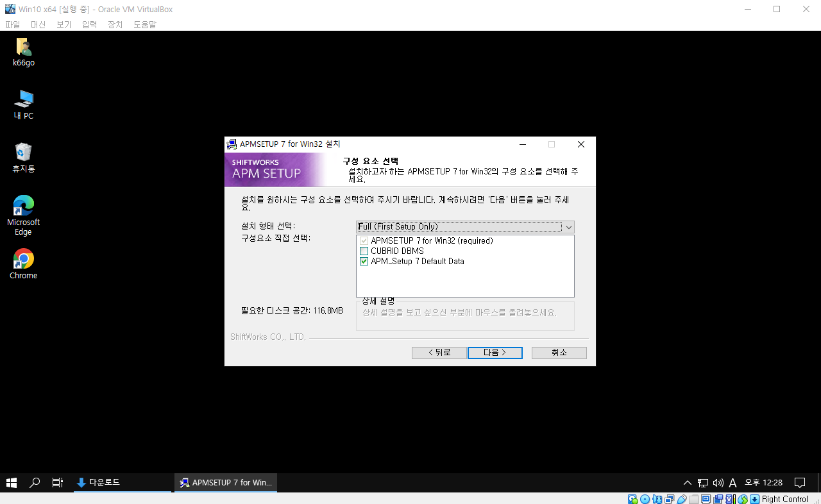Open the 파일 menu in VirtualBox
This screenshot has width=821, height=504.
coord(13,24)
